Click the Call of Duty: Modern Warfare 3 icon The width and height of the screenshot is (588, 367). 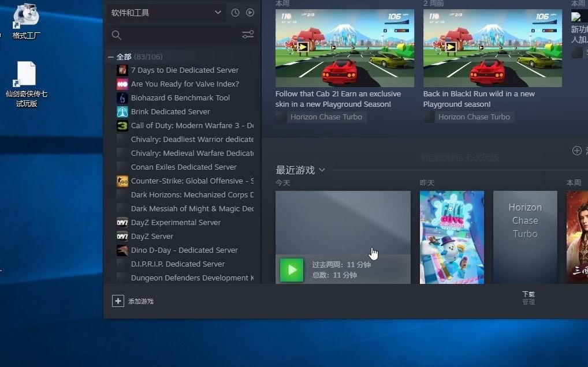pos(122,125)
